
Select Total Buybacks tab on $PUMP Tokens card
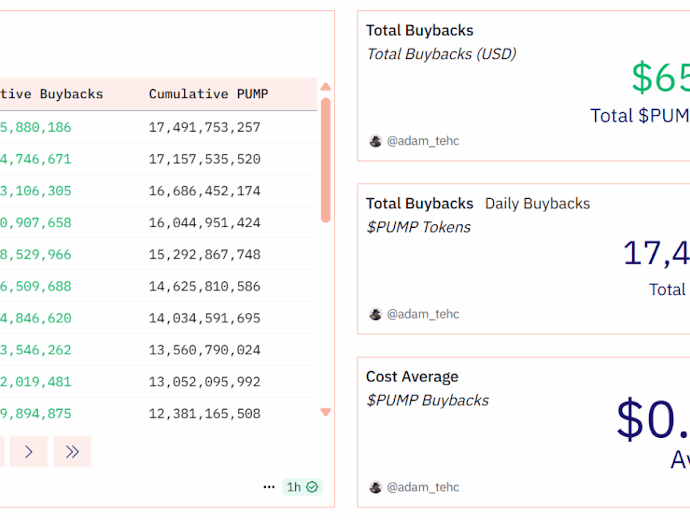pos(420,204)
